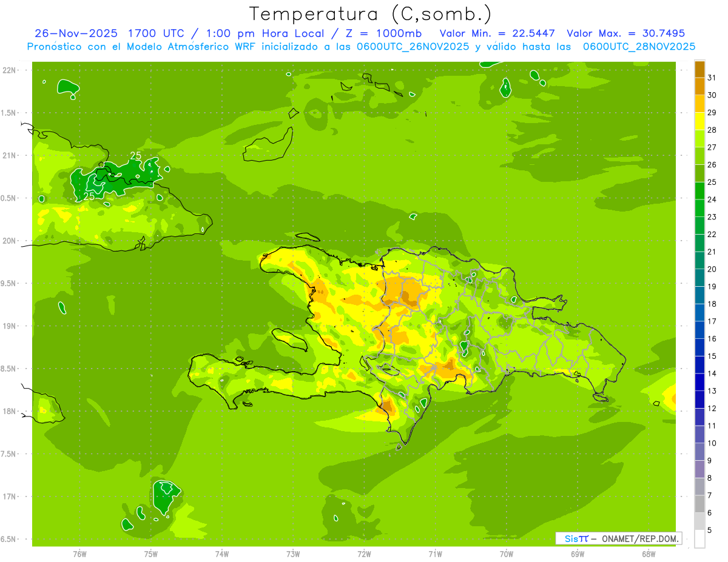Click the green colorbar swatch between 24 and 25
Screen dimensions: 728x562
(699, 190)
